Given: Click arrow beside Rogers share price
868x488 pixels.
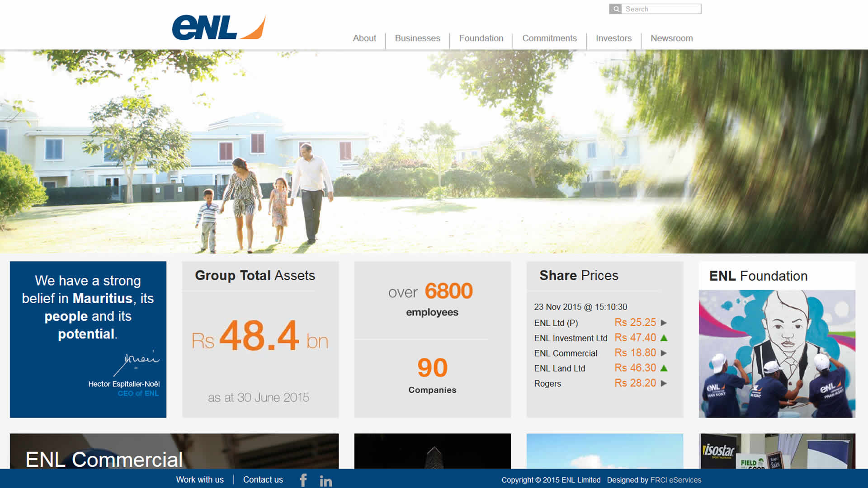Looking at the screenshot, I should [x=664, y=383].
